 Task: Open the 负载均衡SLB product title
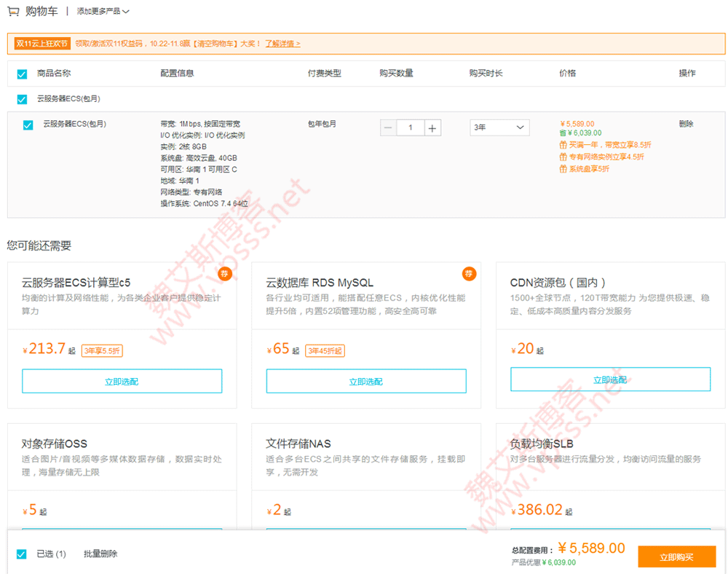pos(542,444)
